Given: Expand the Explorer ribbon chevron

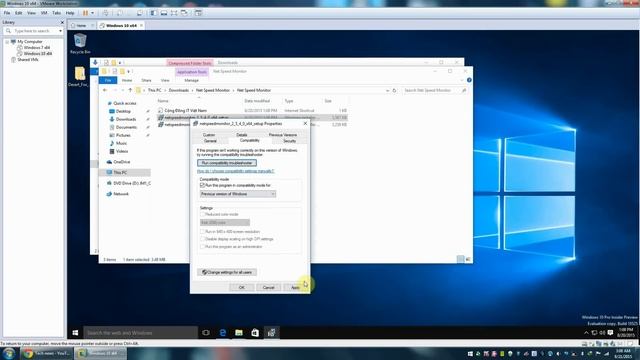Looking at the screenshot, I should (x=462, y=80).
